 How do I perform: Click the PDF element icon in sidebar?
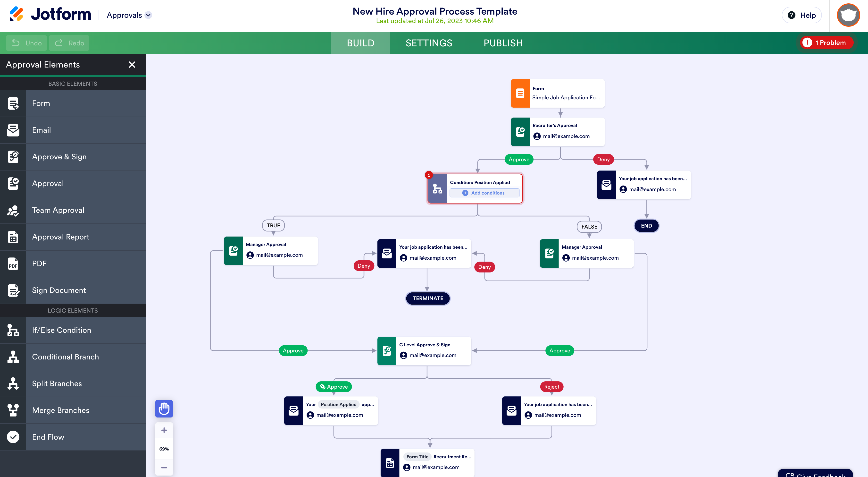tap(13, 264)
